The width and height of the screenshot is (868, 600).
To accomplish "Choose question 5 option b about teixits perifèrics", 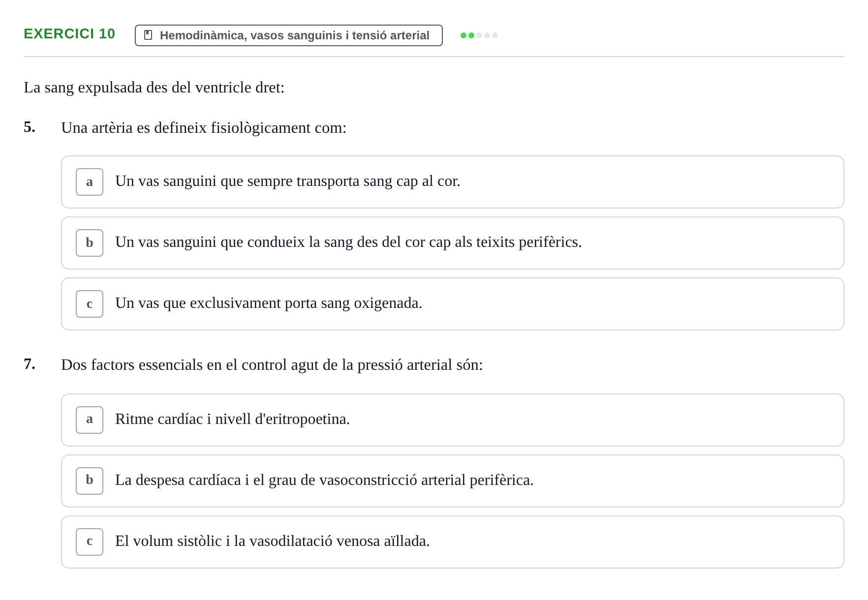I will pyautogui.click(x=453, y=243).
